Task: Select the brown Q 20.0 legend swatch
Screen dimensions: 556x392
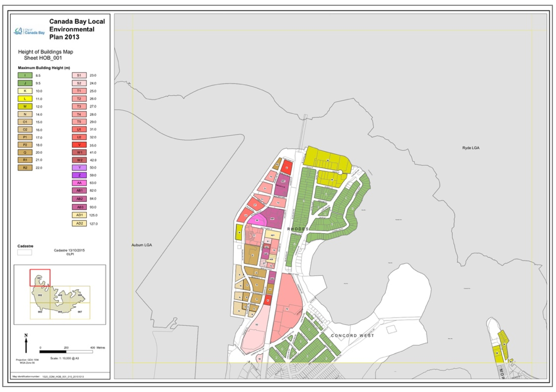Action: click(x=25, y=152)
